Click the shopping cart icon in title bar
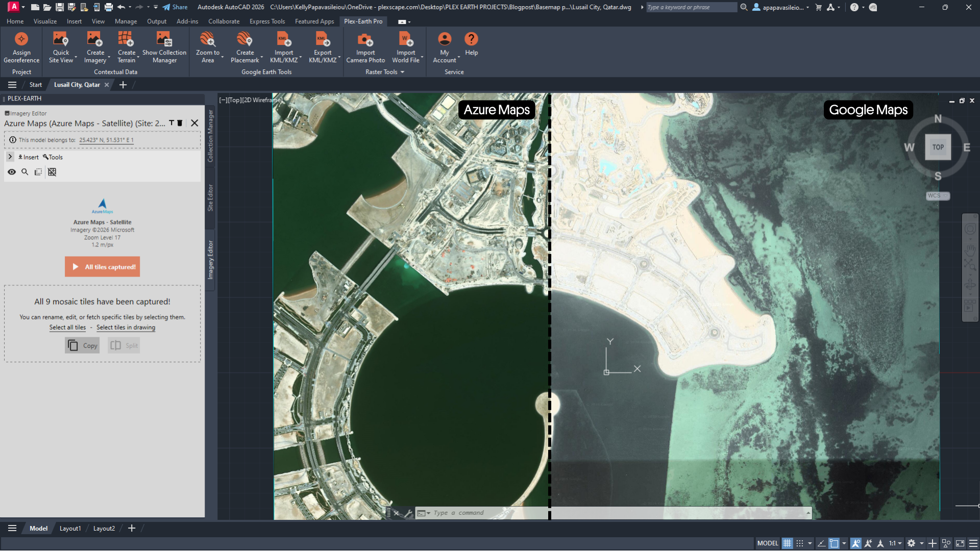Screen dimensions: 980x551 (x=819, y=7)
